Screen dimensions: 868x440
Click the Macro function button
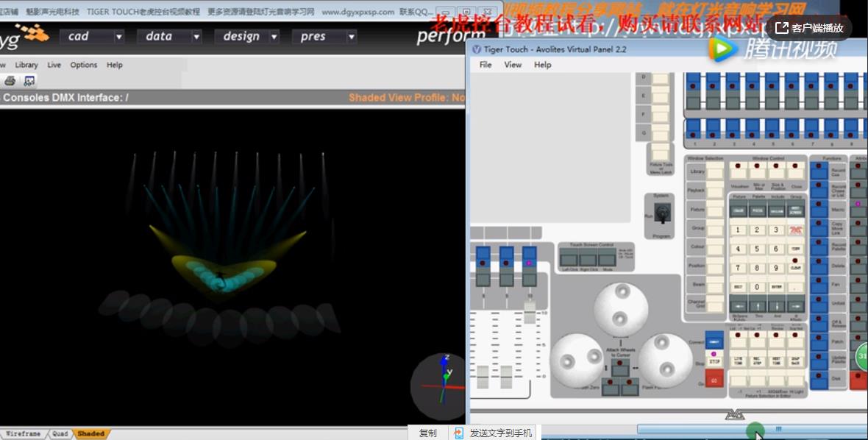point(819,210)
